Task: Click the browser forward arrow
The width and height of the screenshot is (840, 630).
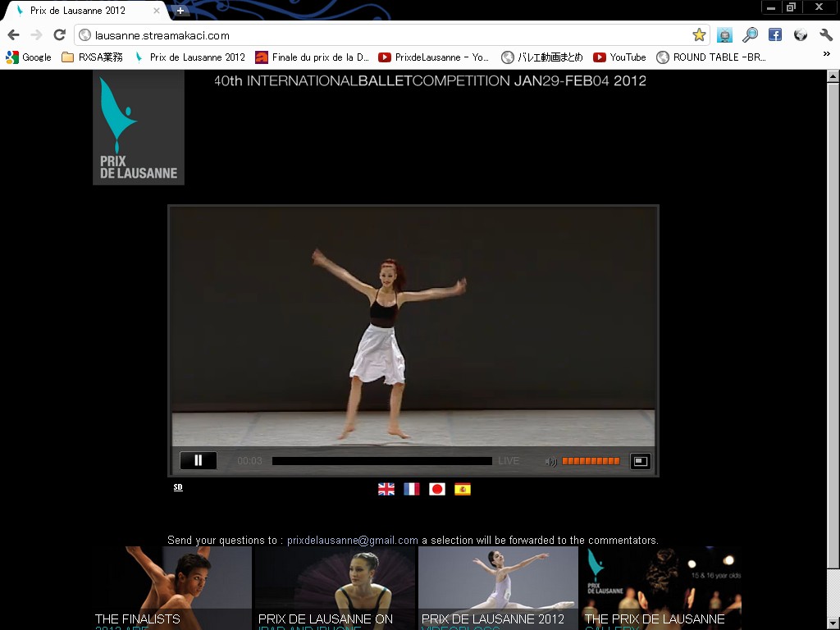Action: [x=36, y=35]
